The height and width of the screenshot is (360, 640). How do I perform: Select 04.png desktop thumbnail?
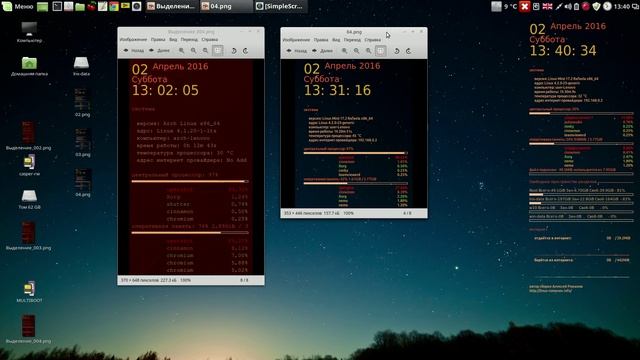click(x=82, y=182)
